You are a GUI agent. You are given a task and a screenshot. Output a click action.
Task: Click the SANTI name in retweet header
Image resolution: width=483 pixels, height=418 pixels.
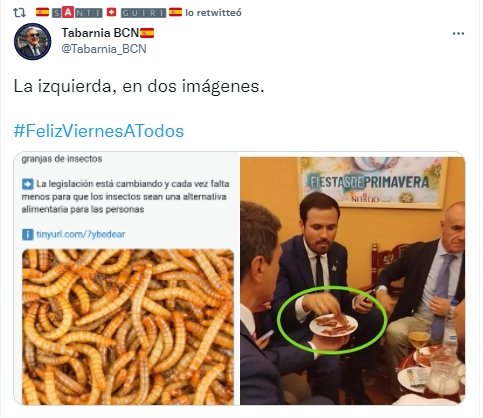pyautogui.click(x=77, y=13)
